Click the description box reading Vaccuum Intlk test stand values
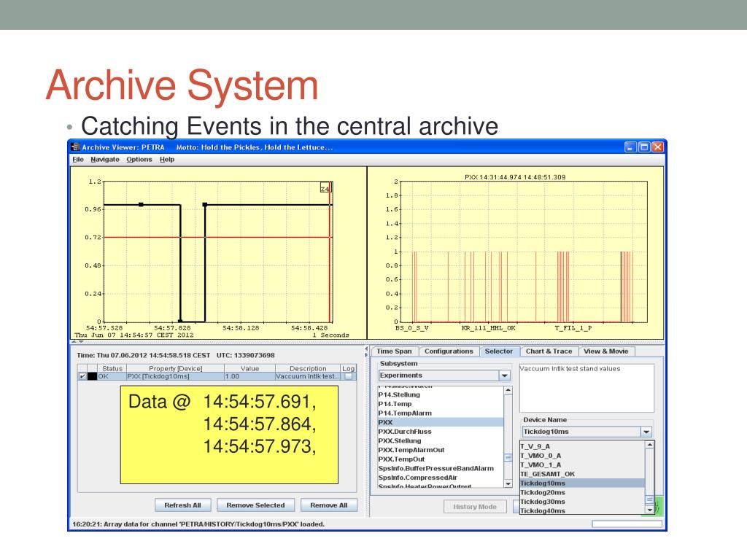The height and width of the screenshot is (560, 747). pos(587,388)
